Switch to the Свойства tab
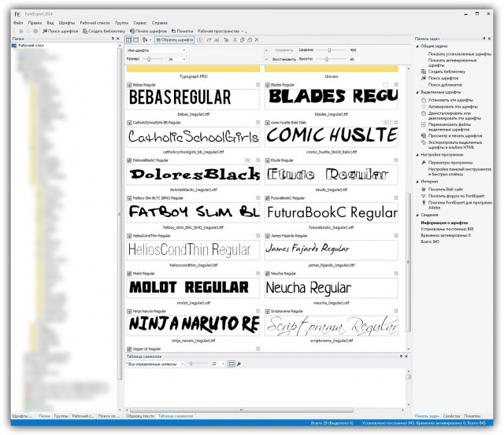 tap(451, 416)
